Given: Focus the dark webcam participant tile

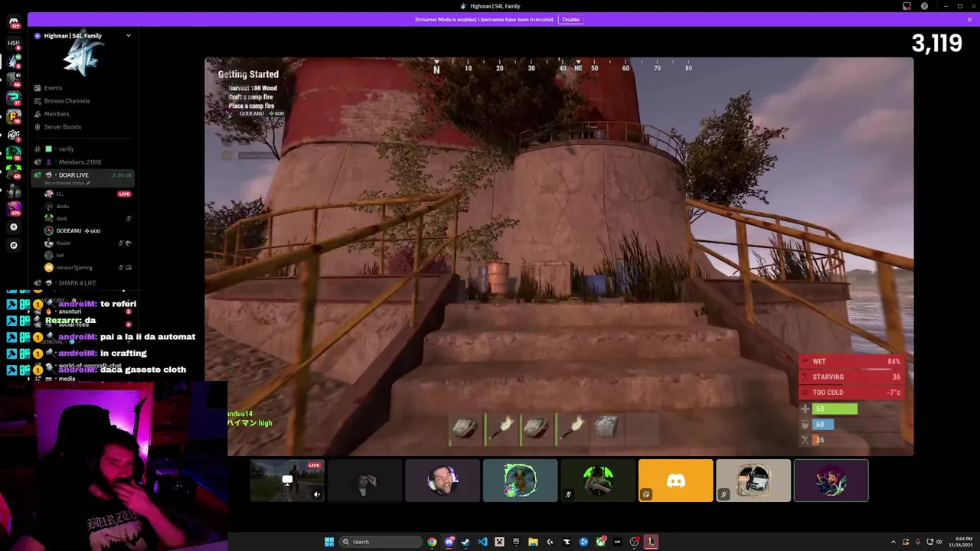Looking at the screenshot, I should [365, 481].
